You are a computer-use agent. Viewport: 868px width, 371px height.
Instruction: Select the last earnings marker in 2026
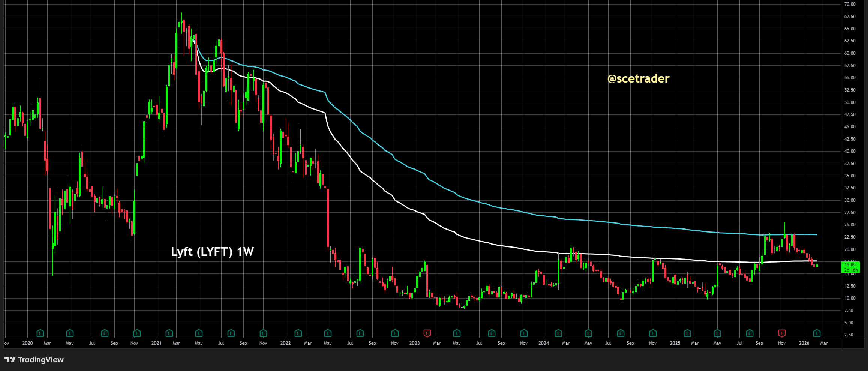click(817, 333)
